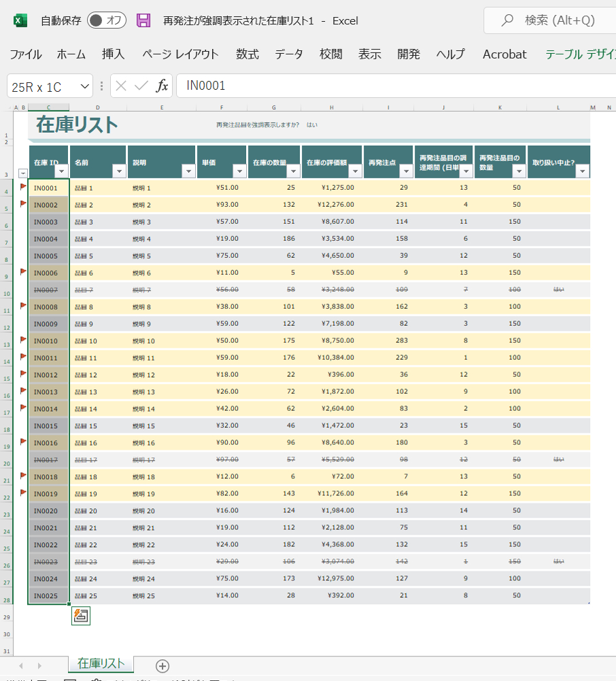The width and height of the screenshot is (616, 681).
Task: Click the red flag icon beside IN0019
Action: (x=23, y=493)
